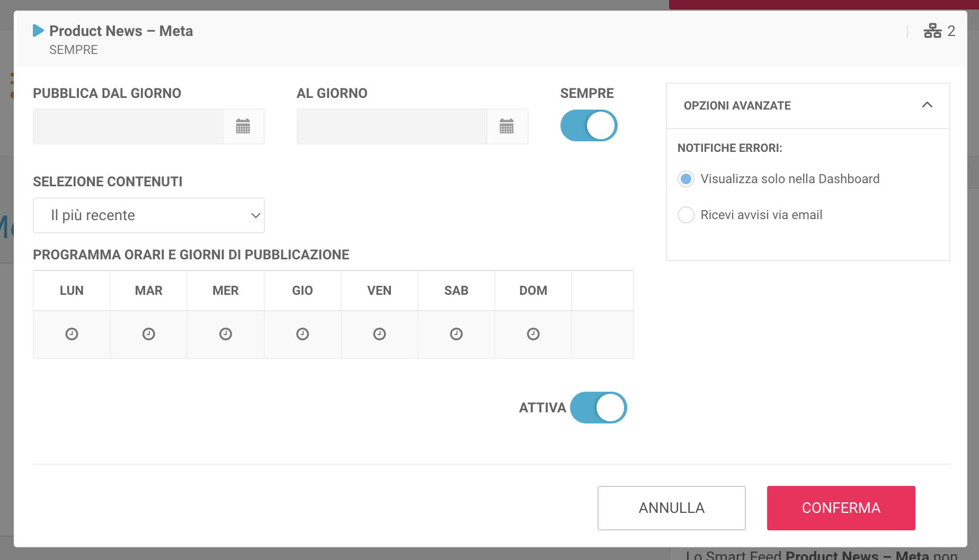
Task: Open calendar for Pubblica dal giorno
Action: pyautogui.click(x=243, y=127)
